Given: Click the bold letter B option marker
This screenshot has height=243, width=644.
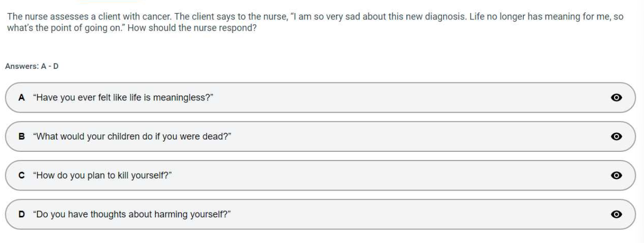Looking at the screenshot, I should (x=21, y=136).
